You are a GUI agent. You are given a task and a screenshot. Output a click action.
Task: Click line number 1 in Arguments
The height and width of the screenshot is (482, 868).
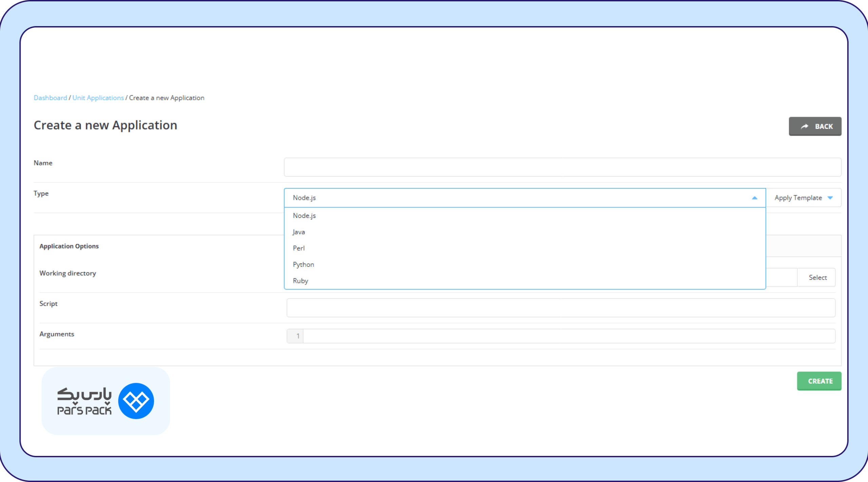click(x=297, y=336)
